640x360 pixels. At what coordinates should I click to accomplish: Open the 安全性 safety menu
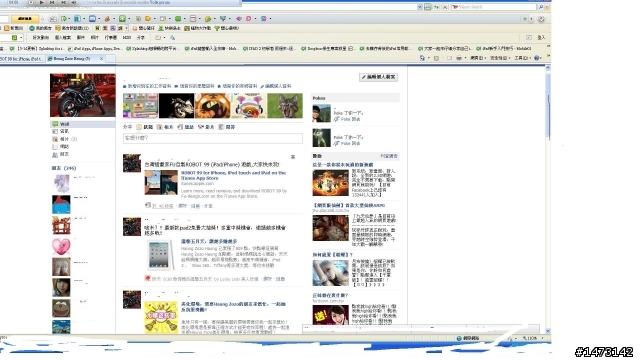(499, 58)
